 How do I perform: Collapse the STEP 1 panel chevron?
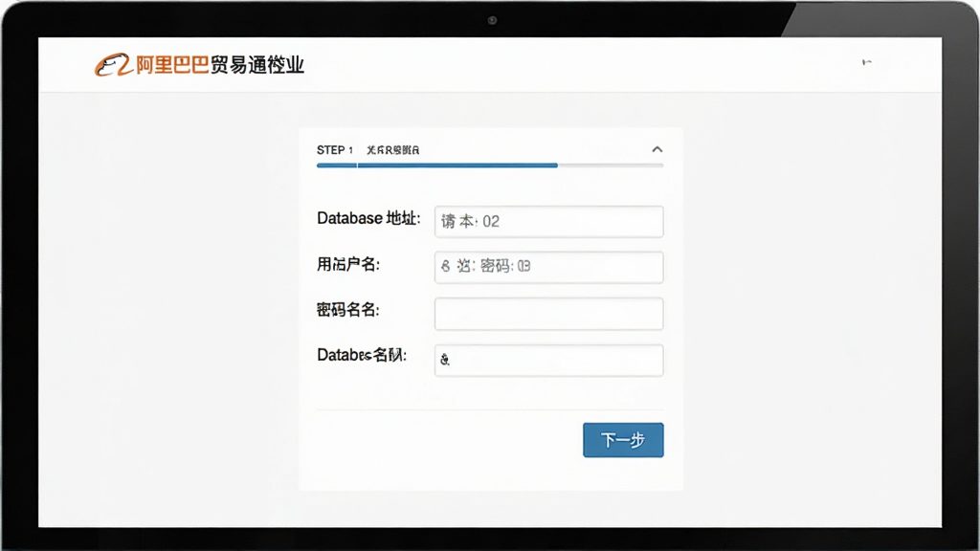pyautogui.click(x=657, y=149)
